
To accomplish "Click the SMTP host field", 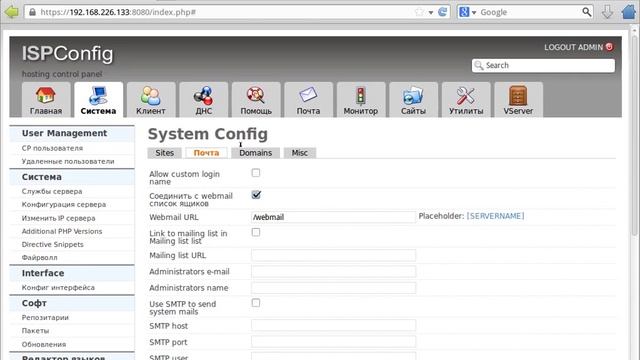I will [x=333, y=325].
